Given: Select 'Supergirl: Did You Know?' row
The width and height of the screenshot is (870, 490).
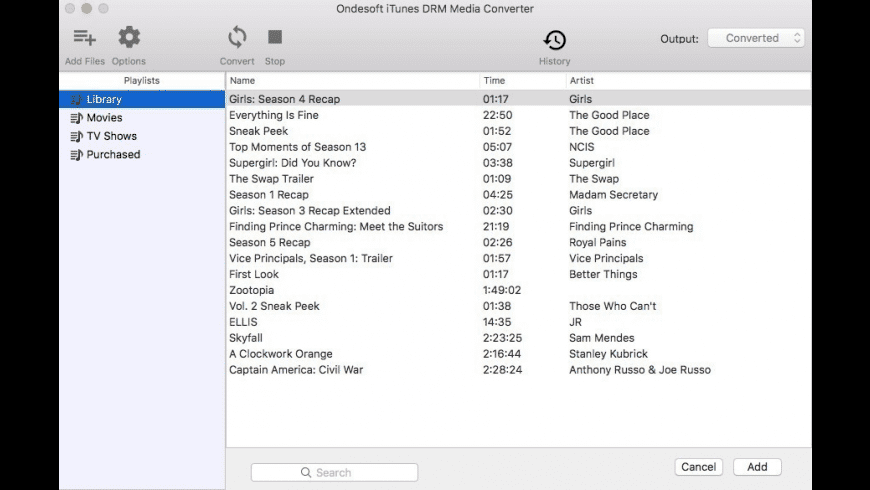Looking at the screenshot, I should click(519, 163).
